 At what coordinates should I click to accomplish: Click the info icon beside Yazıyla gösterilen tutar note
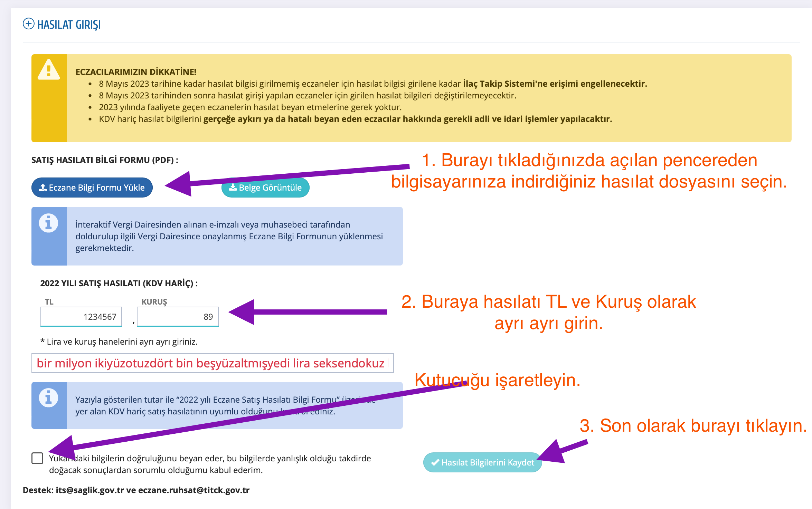[x=48, y=398]
